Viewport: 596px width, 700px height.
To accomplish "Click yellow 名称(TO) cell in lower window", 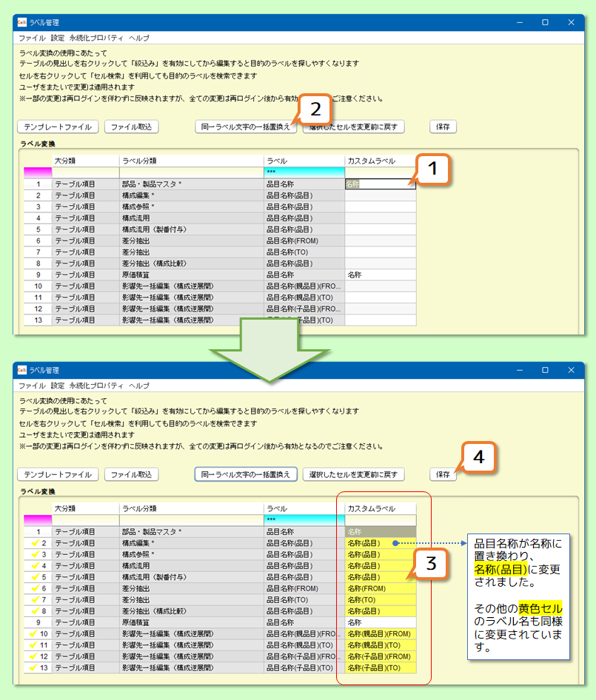I will [x=381, y=599].
